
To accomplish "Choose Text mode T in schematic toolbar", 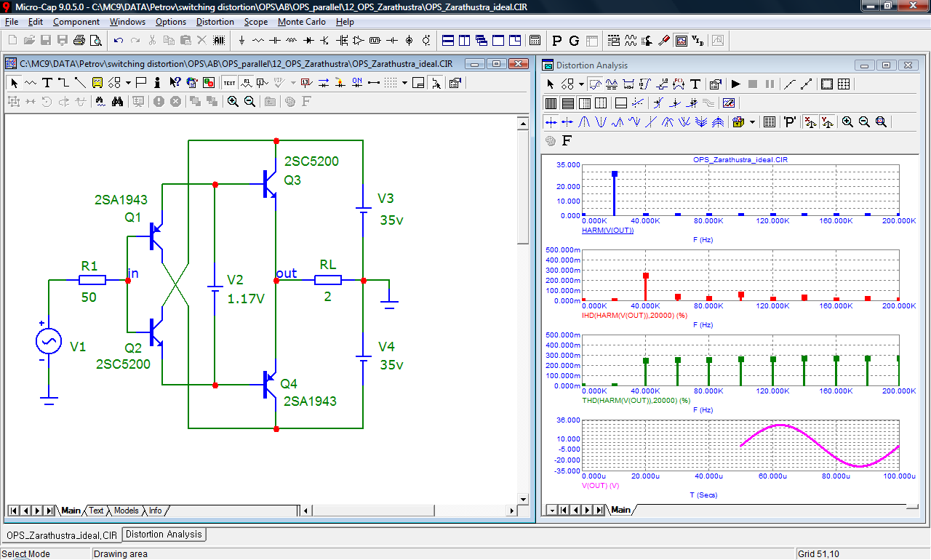I will click(47, 83).
